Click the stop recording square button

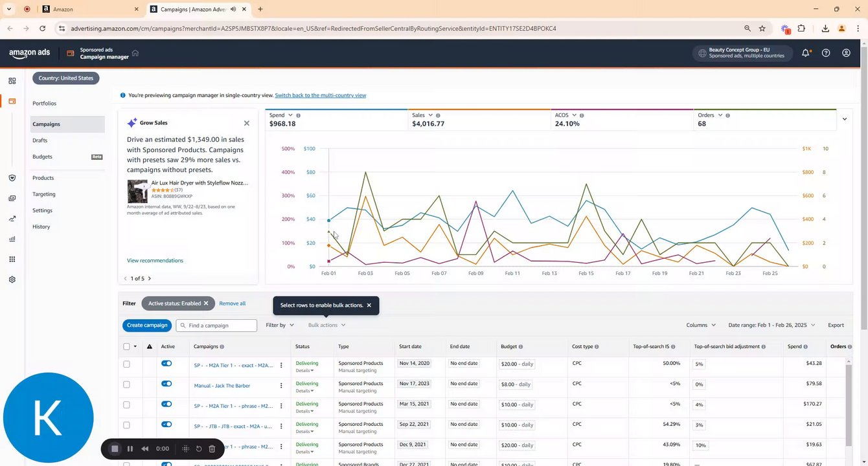[115, 449]
